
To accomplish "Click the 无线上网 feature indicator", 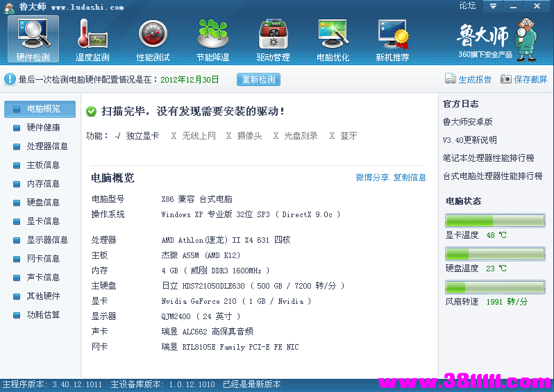I will coord(193,135).
